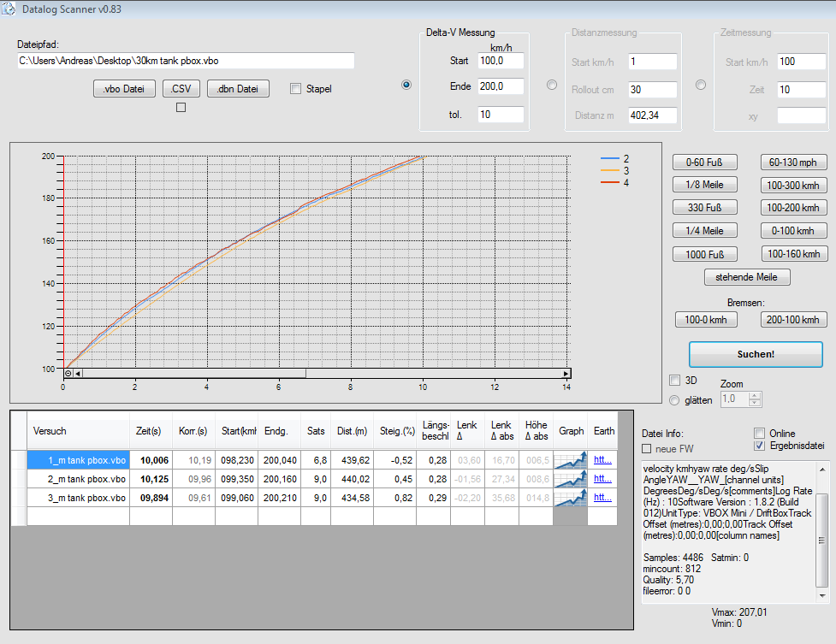The width and height of the screenshot is (836, 644).
Task: Click the Dateipfad file path field
Action: [x=185, y=61]
